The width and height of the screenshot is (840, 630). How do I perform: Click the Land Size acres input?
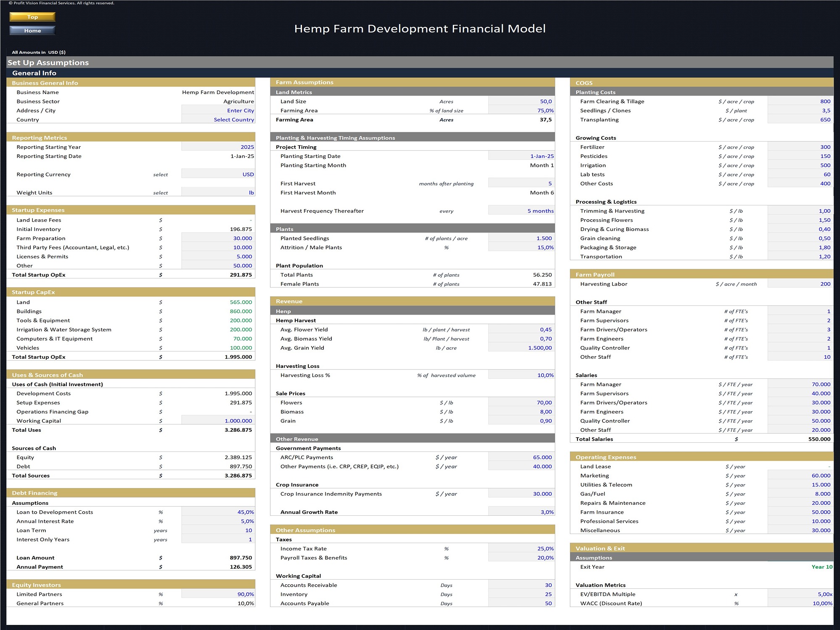click(521, 101)
